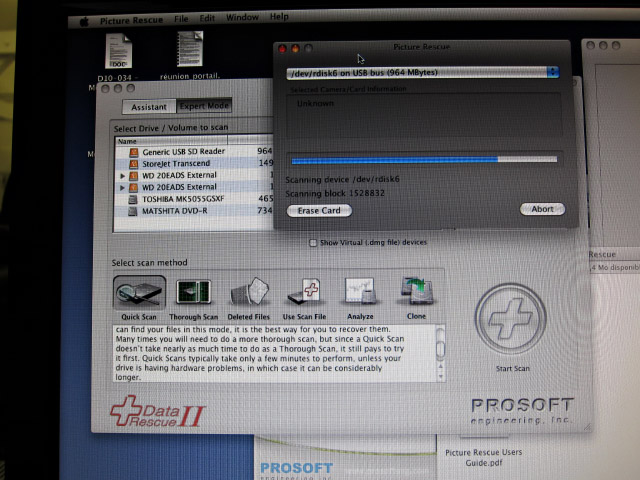This screenshot has height=480, width=640.
Task: Click the Prosoft Engineering logo
Action: 522,411
